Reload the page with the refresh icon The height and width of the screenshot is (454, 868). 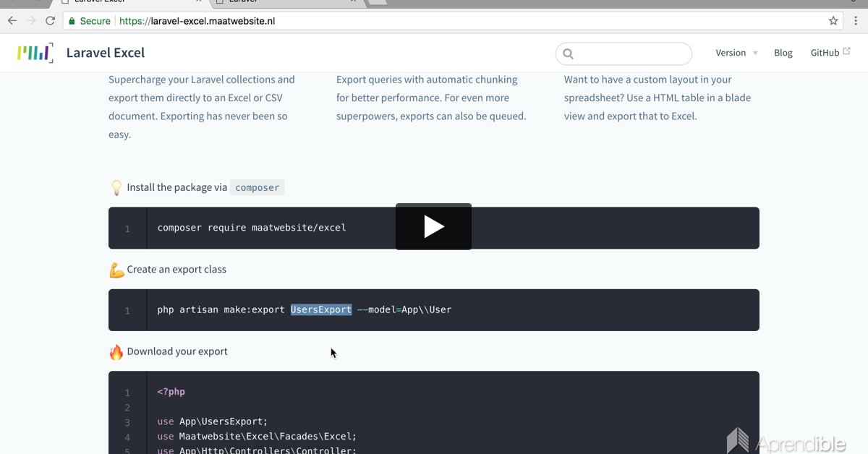(x=50, y=21)
